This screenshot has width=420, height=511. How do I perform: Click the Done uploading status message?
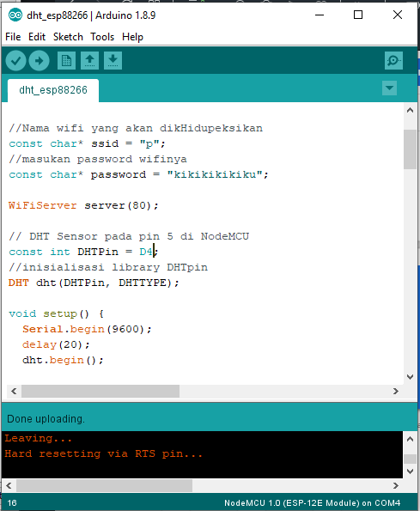click(x=46, y=419)
